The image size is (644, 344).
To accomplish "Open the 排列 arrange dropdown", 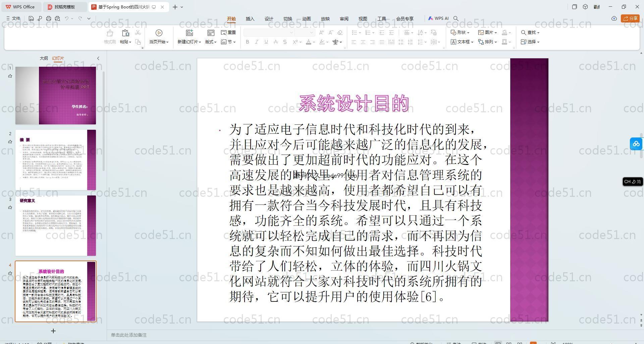I will pyautogui.click(x=487, y=42).
